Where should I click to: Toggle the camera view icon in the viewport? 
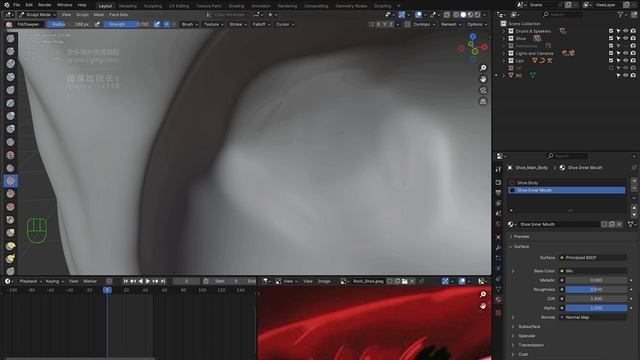483,90
